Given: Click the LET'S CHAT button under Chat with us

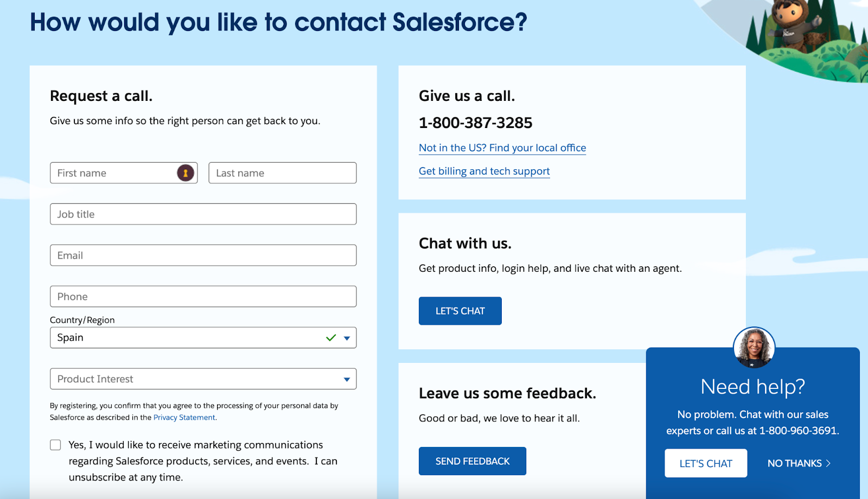Looking at the screenshot, I should (459, 311).
